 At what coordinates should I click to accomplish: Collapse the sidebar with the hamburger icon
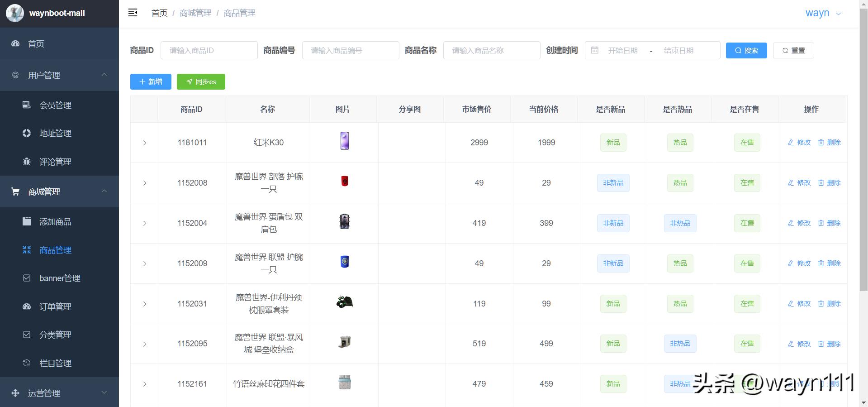click(x=133, y=13)
